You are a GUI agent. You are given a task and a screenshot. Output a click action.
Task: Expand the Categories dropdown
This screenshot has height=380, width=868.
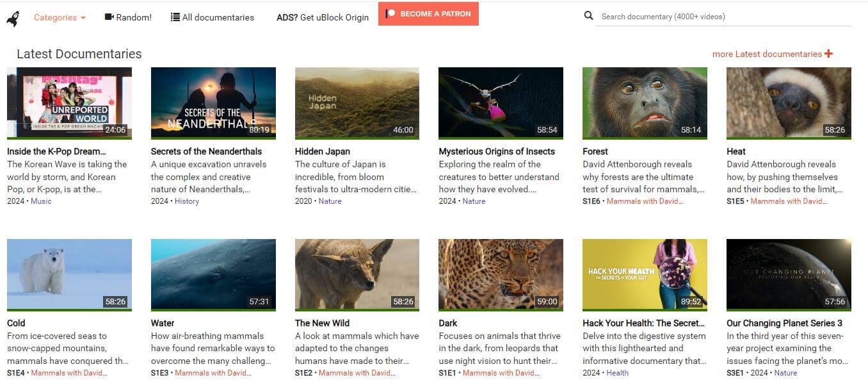tap(60, 17)
